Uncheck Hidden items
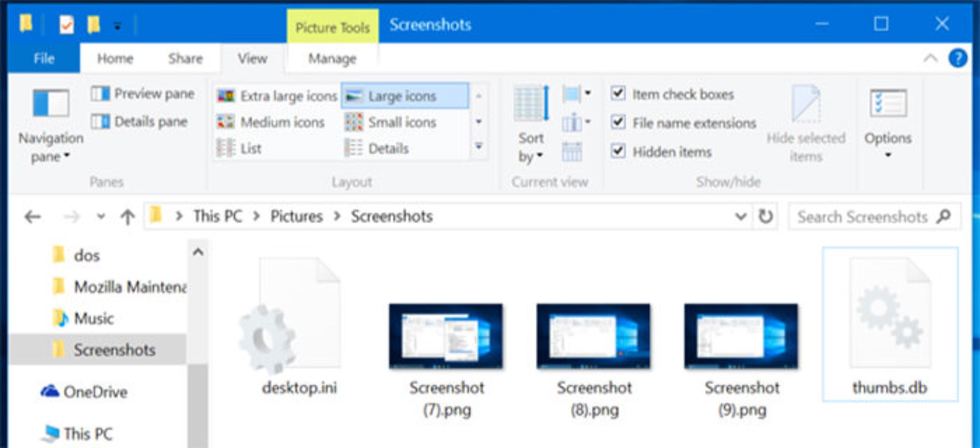 (x=618, y=151)
